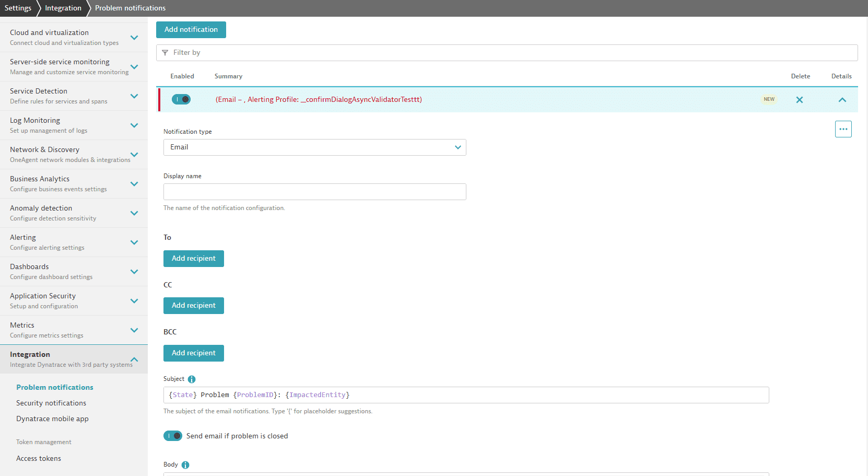The height and width of the screenshot is (476, 868).
Task: Collapse the notification details via the up chevron
Action: click(842, 99)
